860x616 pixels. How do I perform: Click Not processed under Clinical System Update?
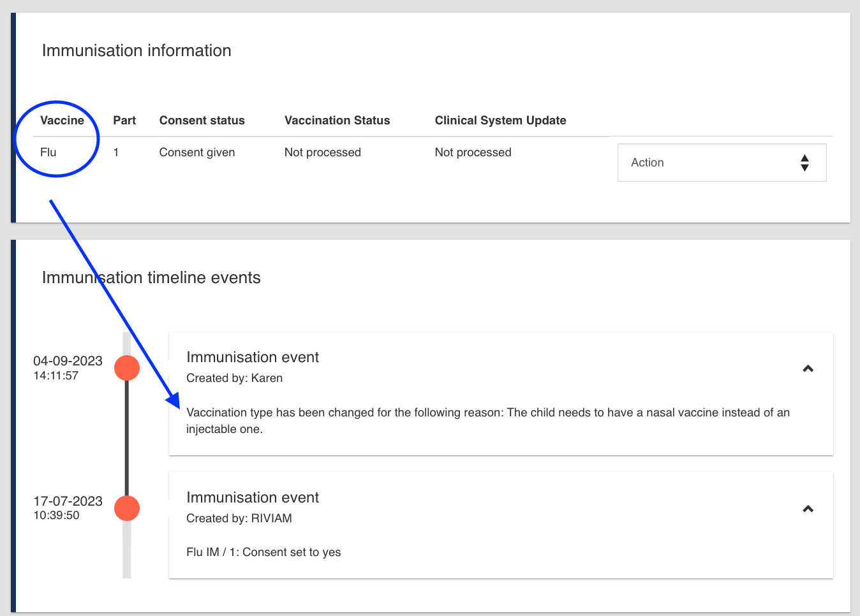[x=473, y=152]
